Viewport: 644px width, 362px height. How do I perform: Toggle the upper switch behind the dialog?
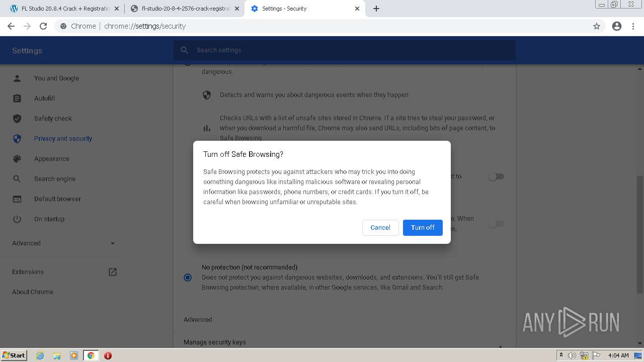click(496, 176)
